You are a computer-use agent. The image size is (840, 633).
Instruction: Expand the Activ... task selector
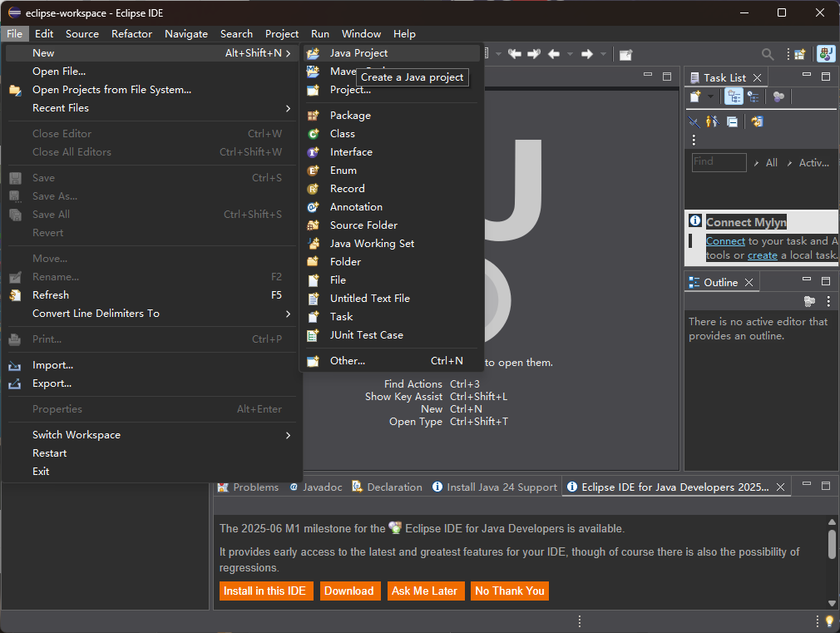click(789, 163)
